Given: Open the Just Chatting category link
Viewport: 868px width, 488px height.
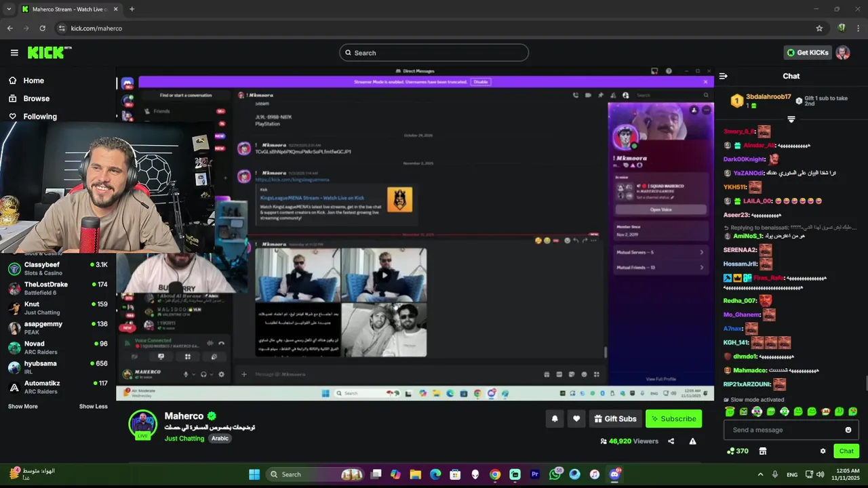Looking at the screenshot, I should tap(184, 439).
